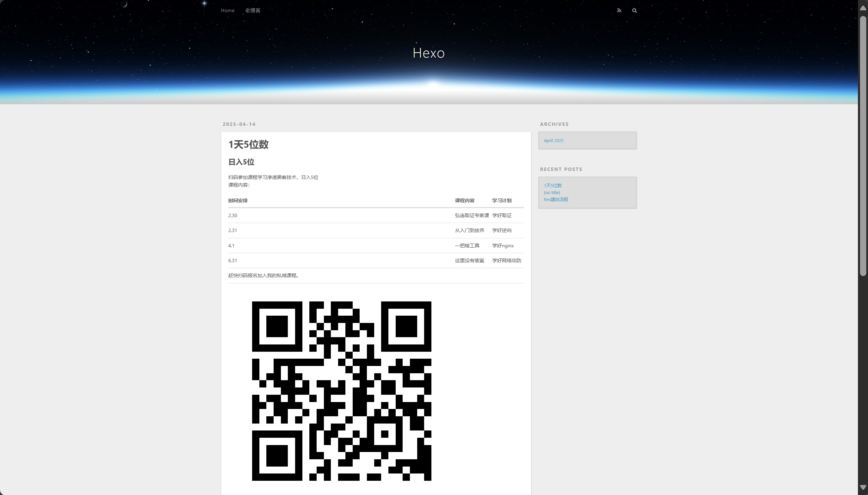The height and width of the screenshot is (495, 868).
Task: Click the search magnifier icon
Action: click(x=634, y=10)
